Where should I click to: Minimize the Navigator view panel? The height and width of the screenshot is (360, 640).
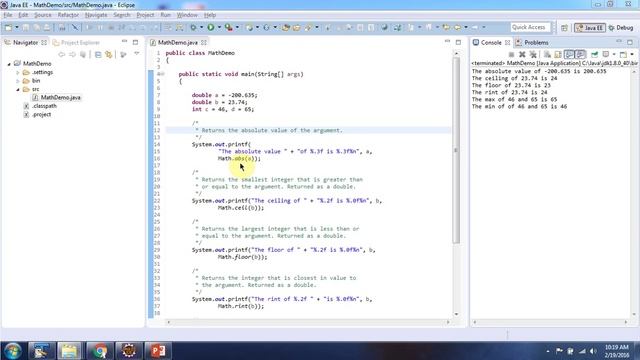tap(124, 42)
